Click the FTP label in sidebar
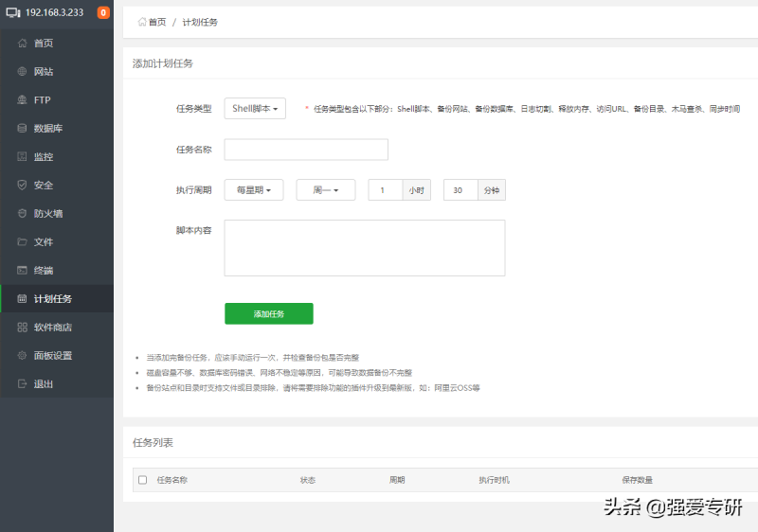Image resolution: width=758 pixels, height=532 pixels. pos(43,100)
